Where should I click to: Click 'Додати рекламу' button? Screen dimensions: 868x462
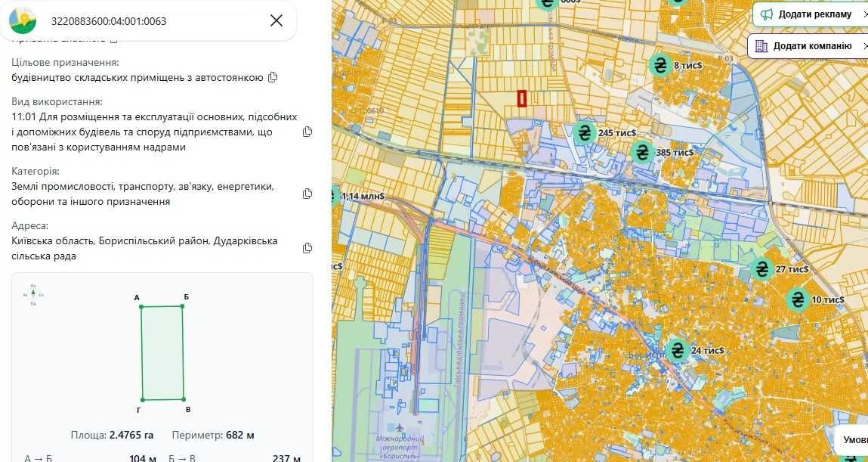[x=810, y=14]
